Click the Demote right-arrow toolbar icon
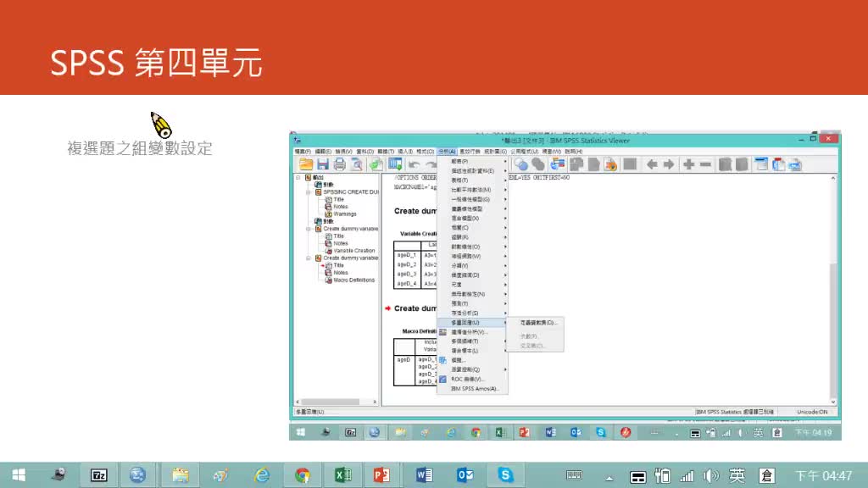Image resolution: width=868 pixels, height=488 pixels. coord(669,164)
